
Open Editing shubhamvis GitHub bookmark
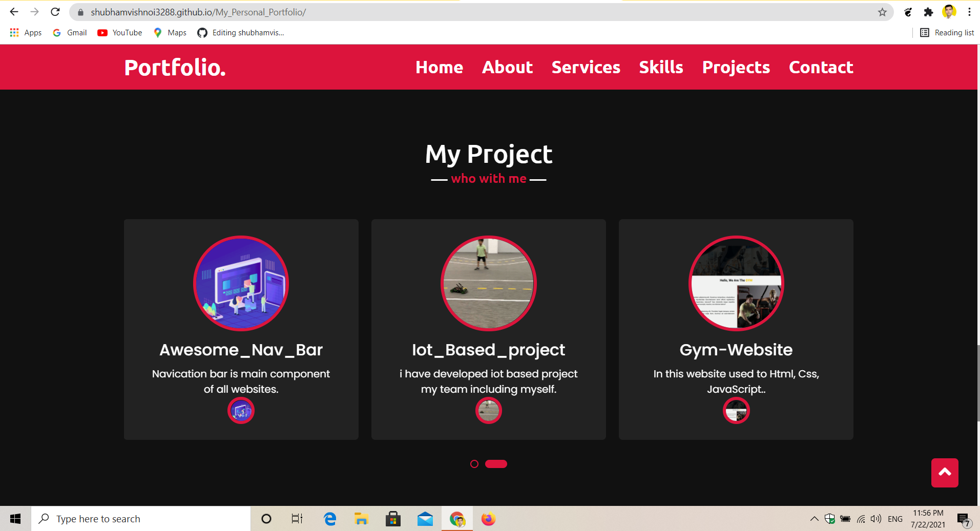pyautogui.click(x=241, y=33)
